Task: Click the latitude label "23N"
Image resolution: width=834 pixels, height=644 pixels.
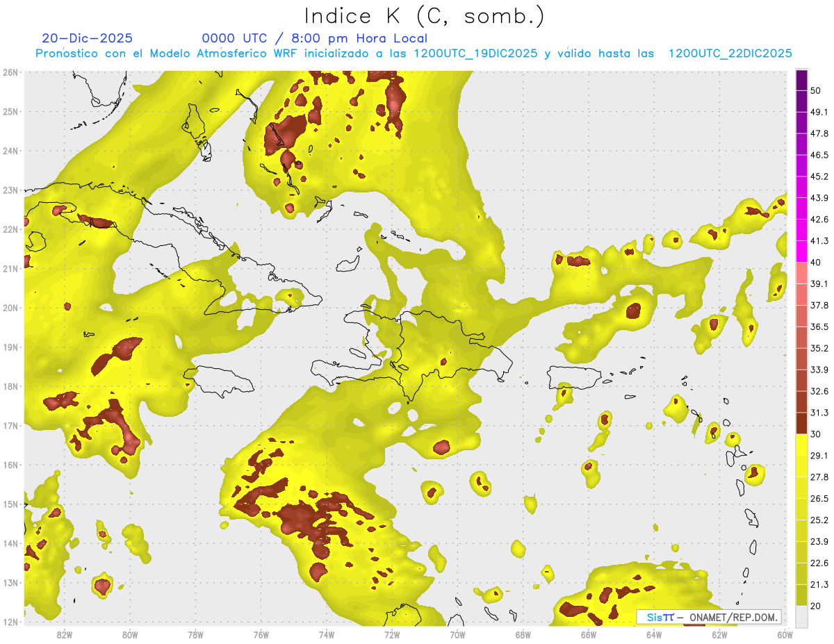Action: point(10,190)
